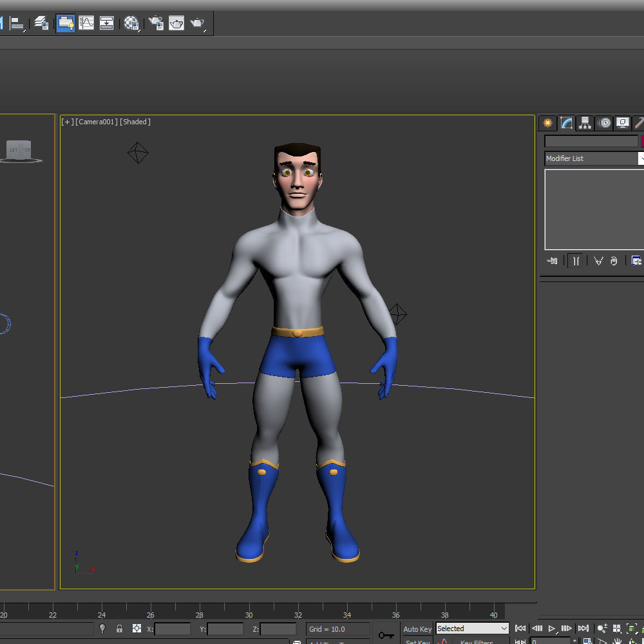Step to the next frame

pos(566,629)
